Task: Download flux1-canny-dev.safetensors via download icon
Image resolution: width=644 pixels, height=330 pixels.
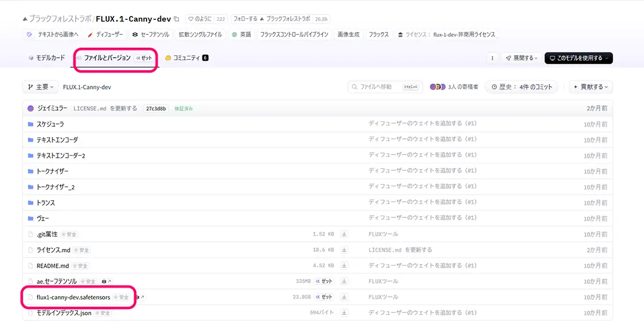Action: coord(345,297)
